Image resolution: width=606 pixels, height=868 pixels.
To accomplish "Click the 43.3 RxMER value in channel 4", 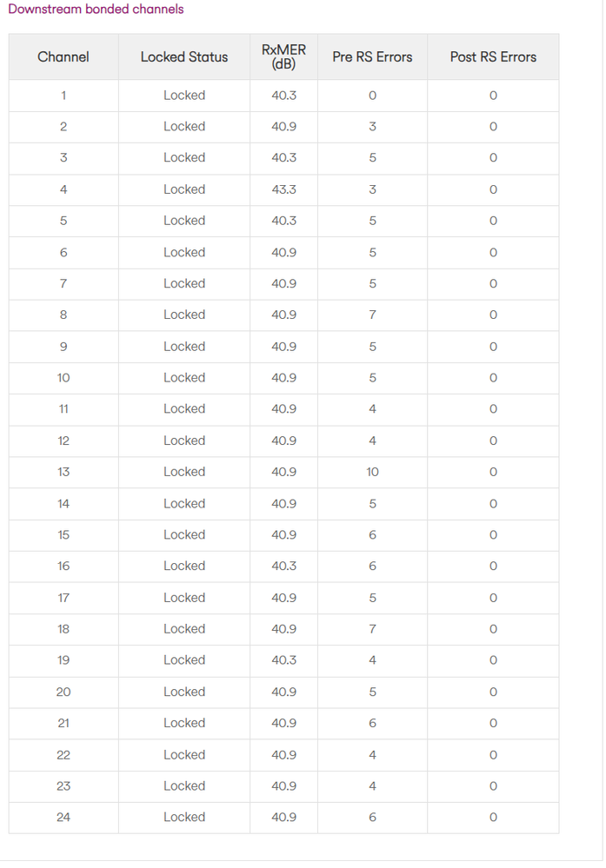I will [283, 189].
